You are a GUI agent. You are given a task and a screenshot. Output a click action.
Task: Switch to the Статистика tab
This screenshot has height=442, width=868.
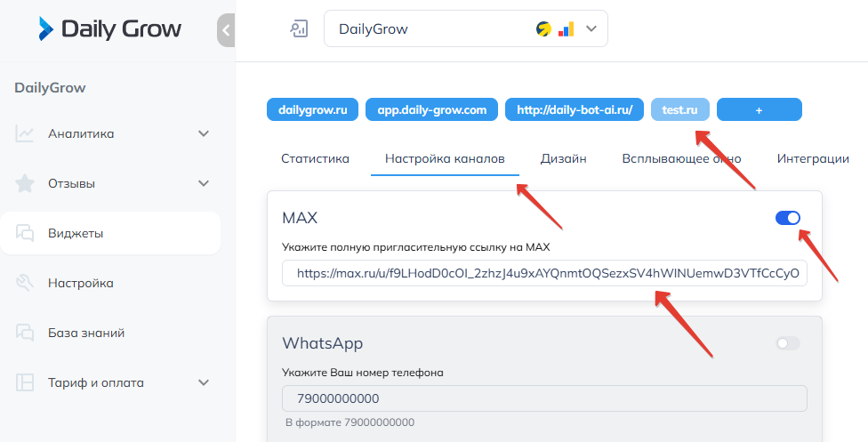tap(315, 159)
